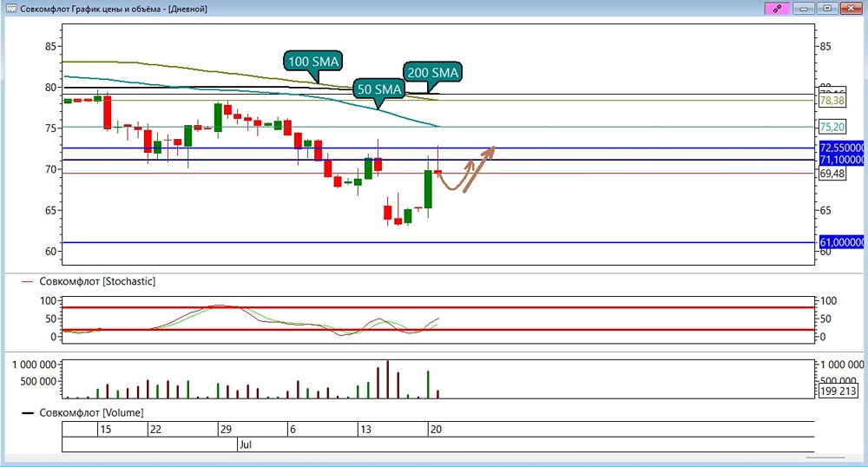The image size is (868, 467).
Task: Click the Совкомфлот [Volume] legend label
Action: [x=91, y=413]
